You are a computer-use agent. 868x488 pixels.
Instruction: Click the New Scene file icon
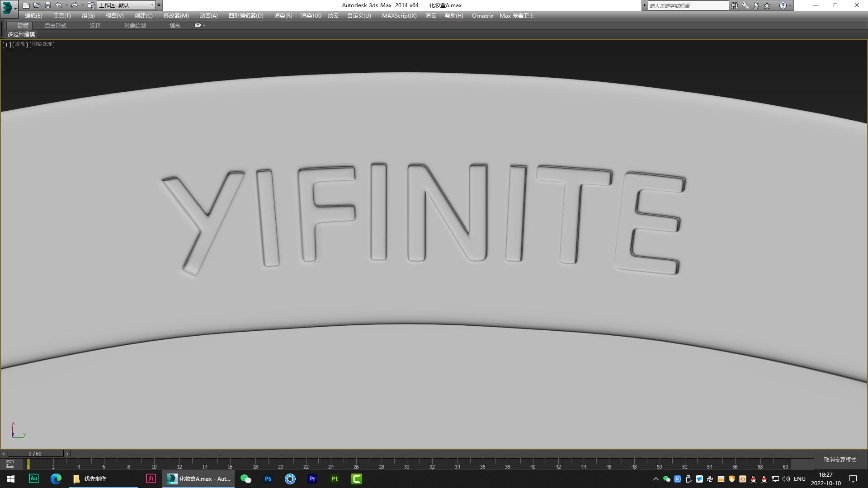tap(26, 5)
